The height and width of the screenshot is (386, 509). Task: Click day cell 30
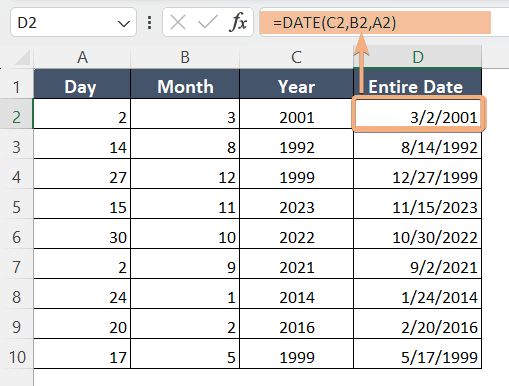click(x=82, y=234)
